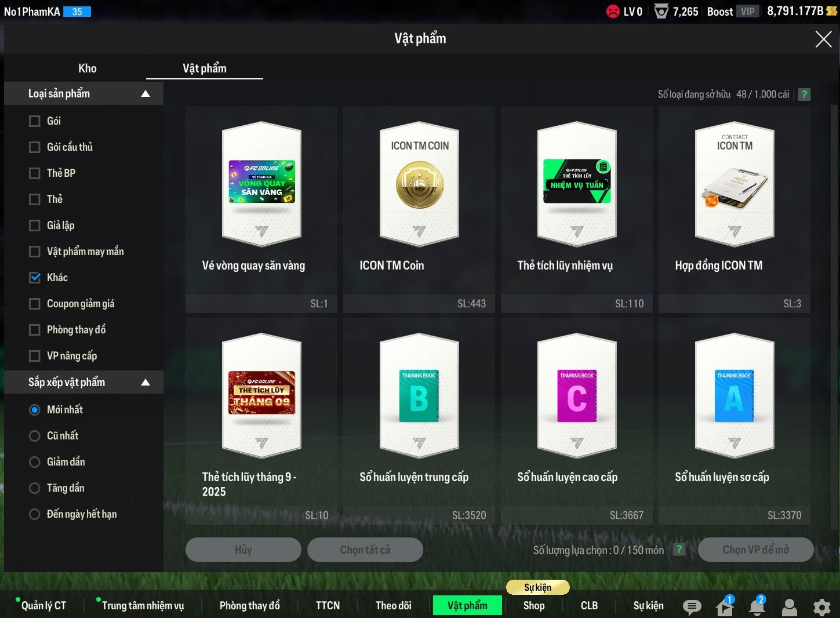The height and width of the screenshot is (618, 840).
Task: Open the settings gear icon
Action: 821,606
